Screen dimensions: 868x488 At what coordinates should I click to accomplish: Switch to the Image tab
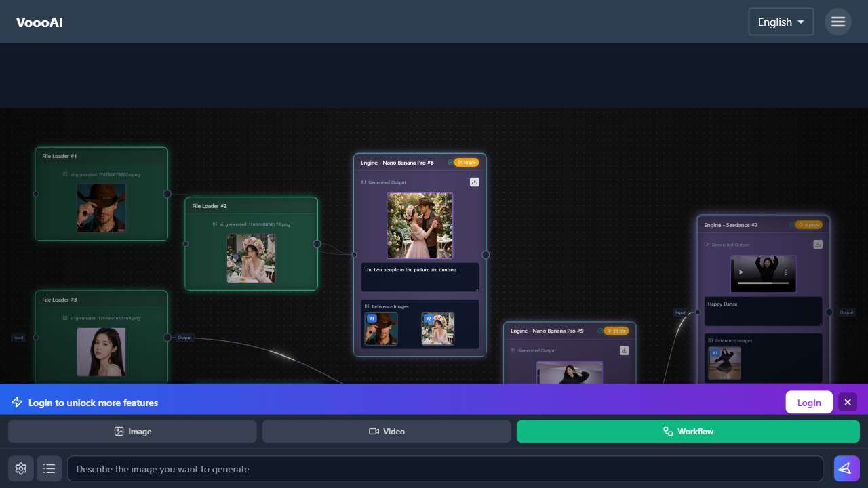[x=132, y=431]
